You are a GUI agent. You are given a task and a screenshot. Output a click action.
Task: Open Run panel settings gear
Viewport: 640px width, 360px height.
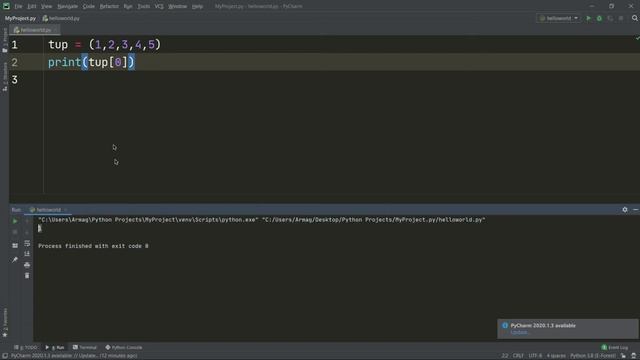[625, 209]
